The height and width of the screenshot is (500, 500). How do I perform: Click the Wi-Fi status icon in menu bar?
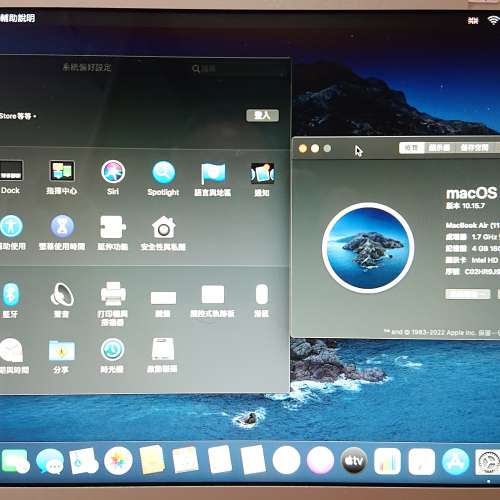493,20
